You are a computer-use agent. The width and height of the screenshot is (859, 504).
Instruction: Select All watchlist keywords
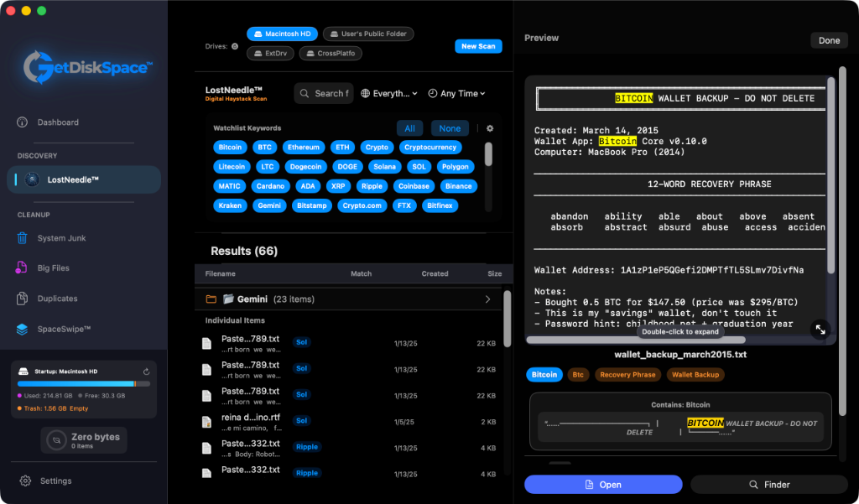[x=409, y=128]
